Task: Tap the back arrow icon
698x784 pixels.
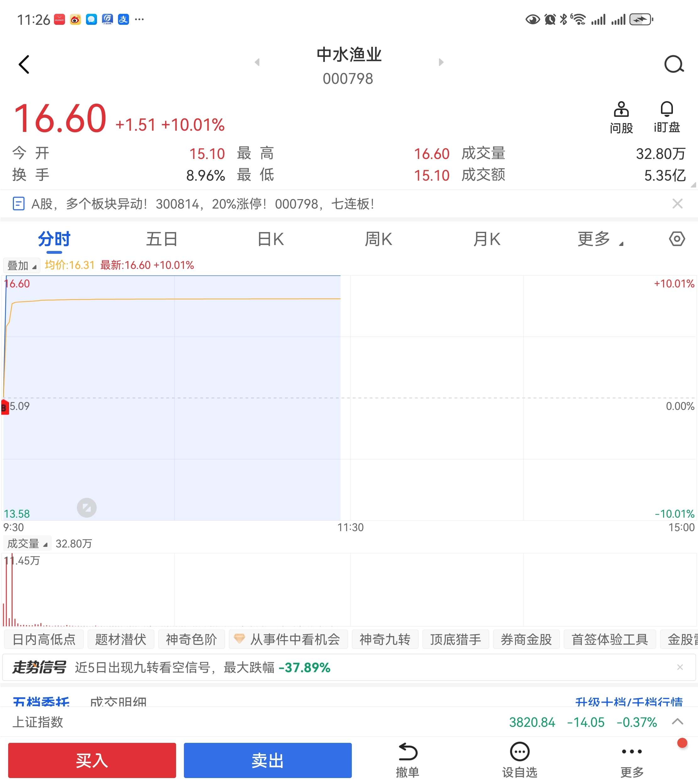Action: [24, 64]
